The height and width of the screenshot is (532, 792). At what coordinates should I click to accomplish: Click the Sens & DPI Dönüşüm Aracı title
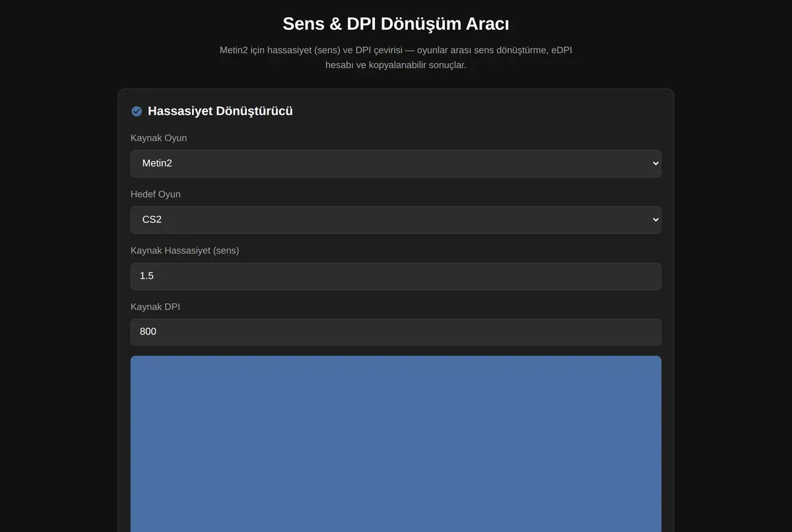(x=396, y=24)
